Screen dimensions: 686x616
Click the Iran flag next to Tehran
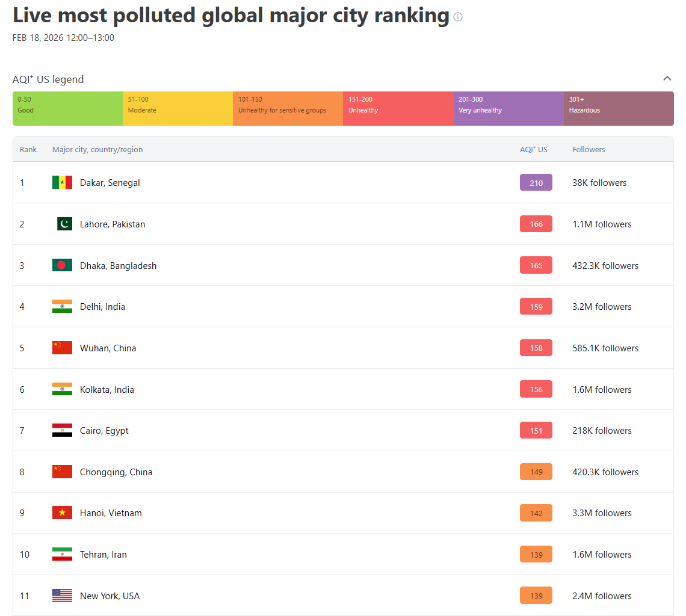(62, 554)
